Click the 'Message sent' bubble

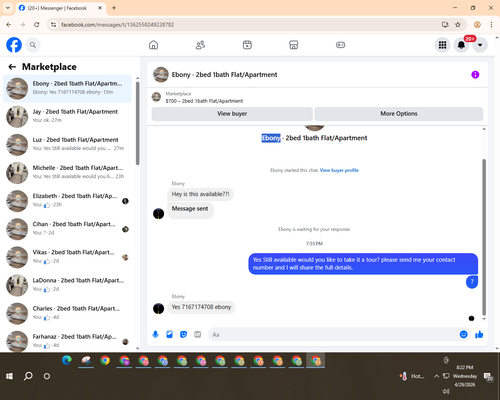tap(190, 210)
